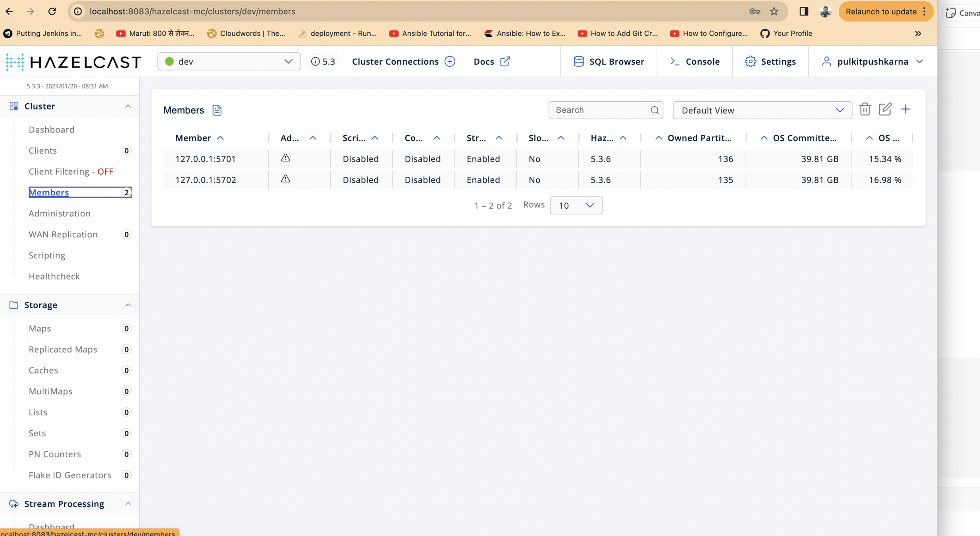Toggle sort on the OS Committed column
The height and width of the screenshot is (536, 980).
coord(764,138)
